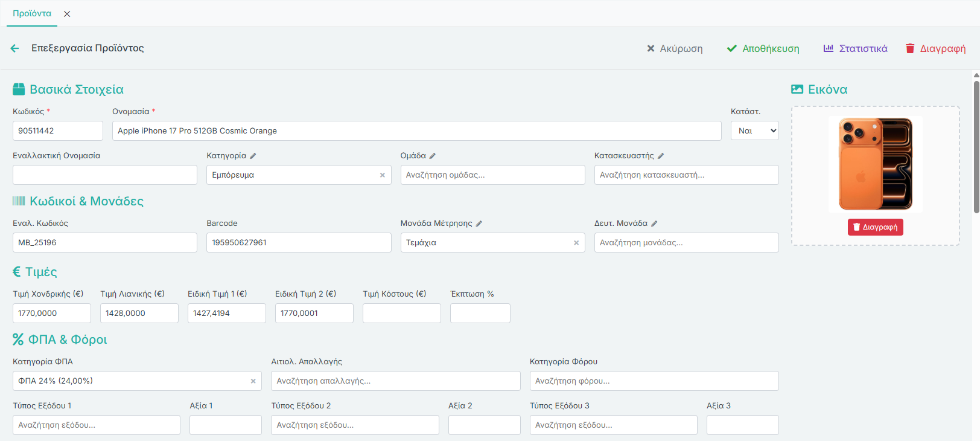This screenshot has width=980, height=441.
Task: Expand the Κατηγορία Φόρου search field
Action: pyautogui.click(x=654, y=381)
